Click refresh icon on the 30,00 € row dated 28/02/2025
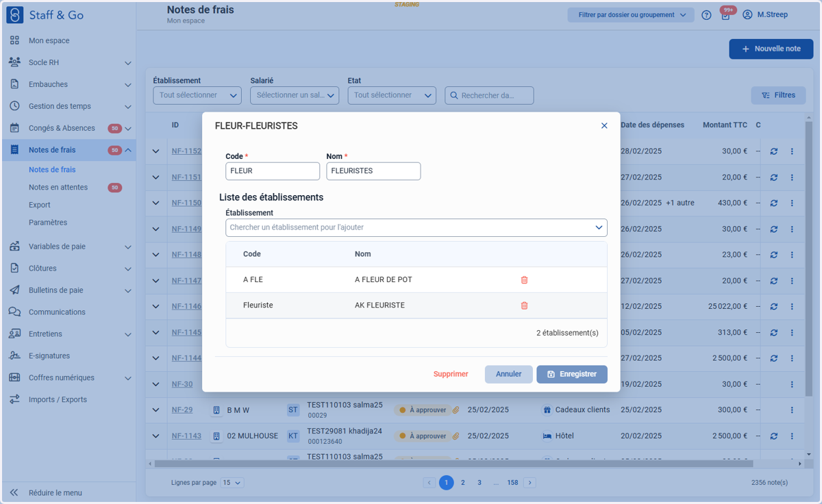This screenshot has height=504, width=822. click(774, 151)
